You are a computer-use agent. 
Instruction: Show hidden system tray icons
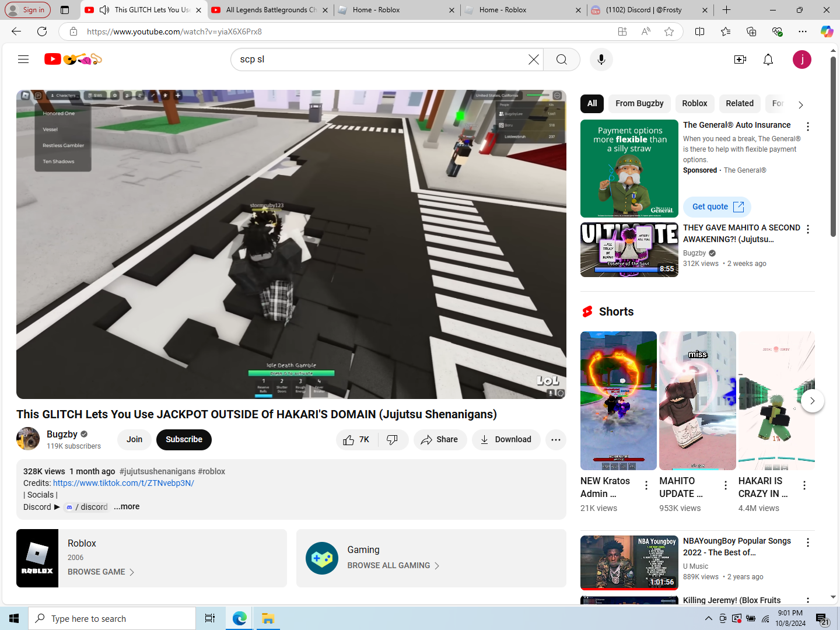pos(708,618)
